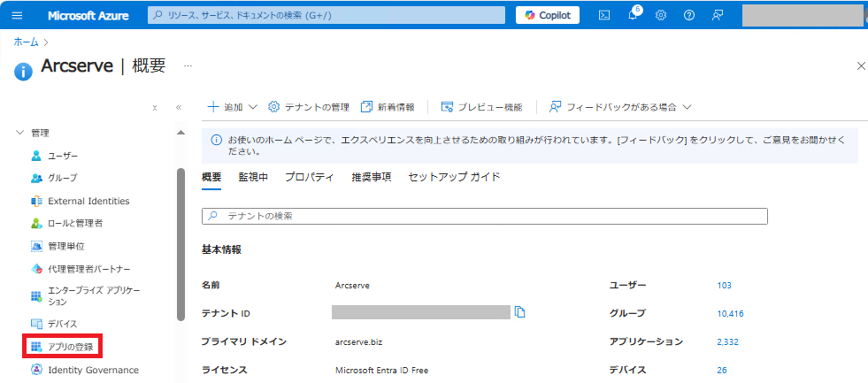The width and height of the screenshot is (868, 383).
Task: Click the sidebar vertical scrollbar thumb
Action: click(181, 244)
